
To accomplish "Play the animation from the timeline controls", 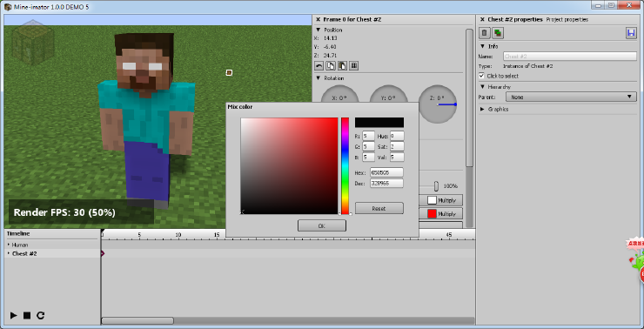I will click(14, 315).
